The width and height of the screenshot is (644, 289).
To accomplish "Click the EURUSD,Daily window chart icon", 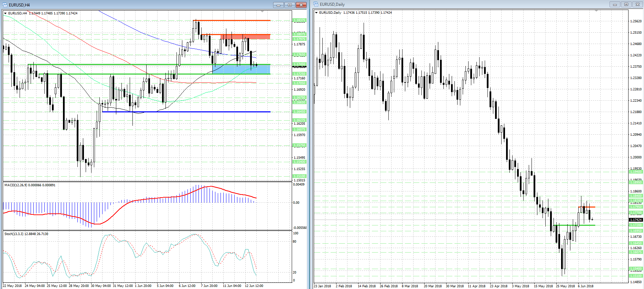I will 316,4.
